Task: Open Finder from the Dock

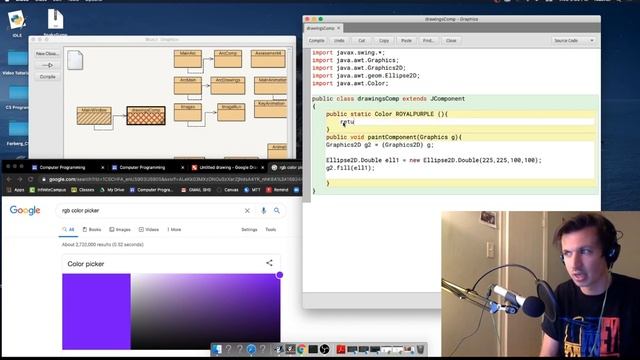Action: pos(216,349)
